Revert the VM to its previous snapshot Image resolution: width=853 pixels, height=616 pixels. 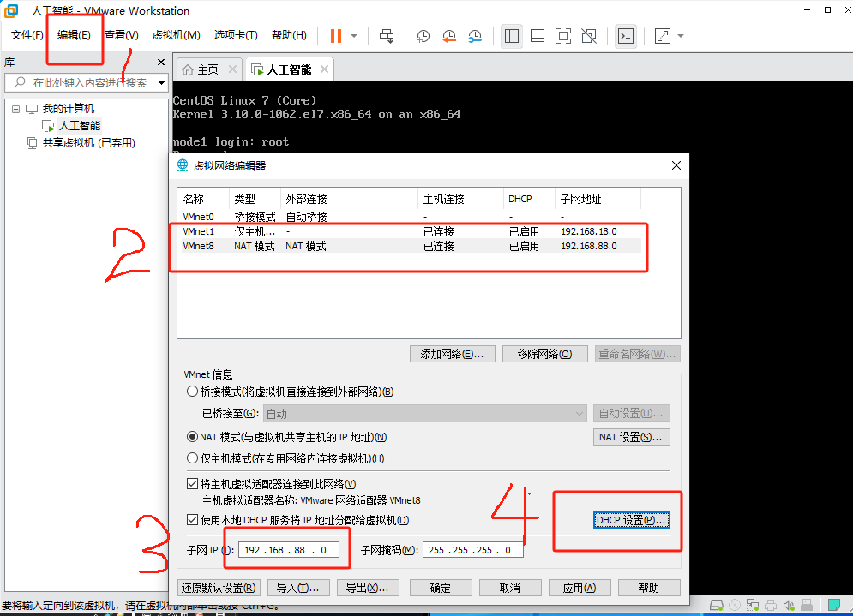(449, 36)
